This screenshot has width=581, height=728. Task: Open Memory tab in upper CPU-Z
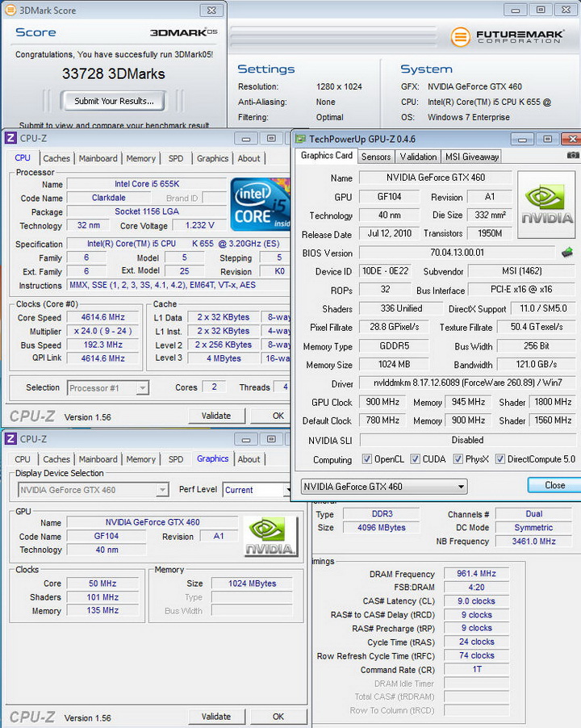pyautogui.click(x=140, y=158)
